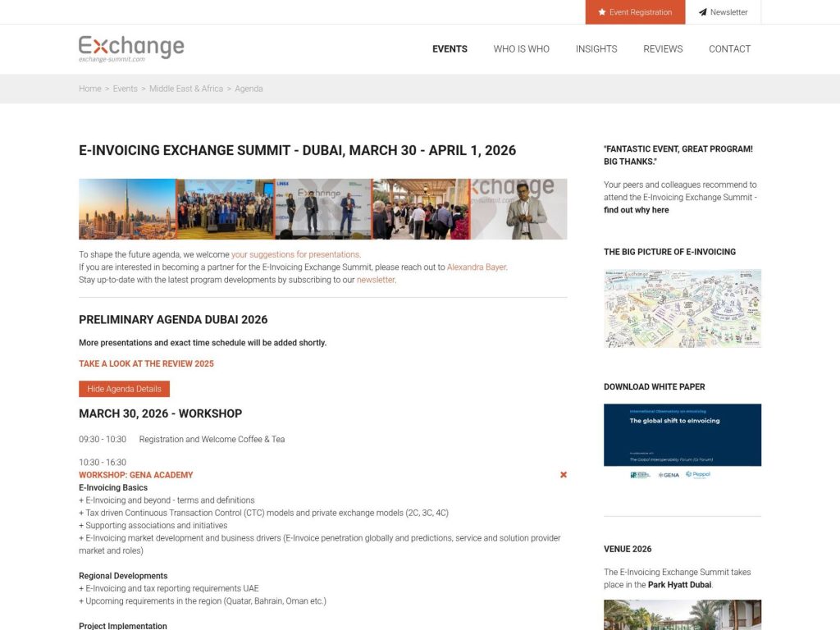
Task: Go to Home via breadcrumb
Action: 89,89
